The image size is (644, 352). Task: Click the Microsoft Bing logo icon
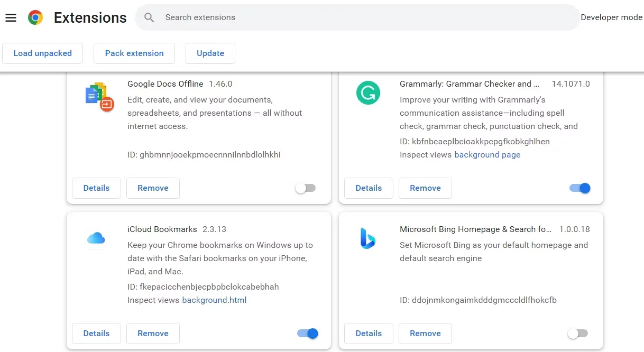tap(367, 238)
